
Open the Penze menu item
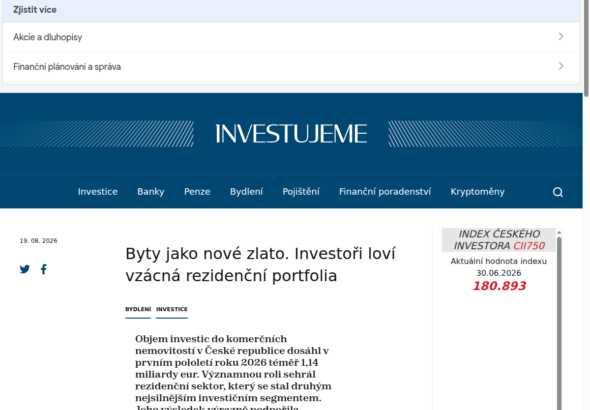click(197, 192)
